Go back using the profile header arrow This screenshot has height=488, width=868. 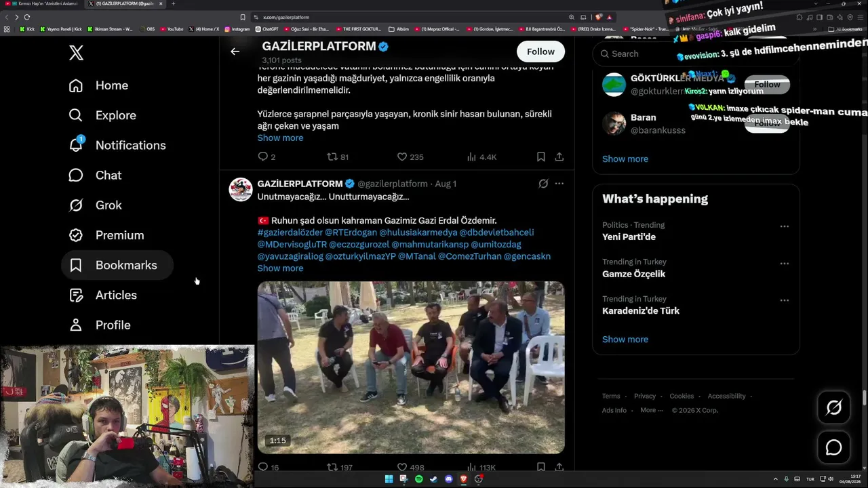[235, 52]
